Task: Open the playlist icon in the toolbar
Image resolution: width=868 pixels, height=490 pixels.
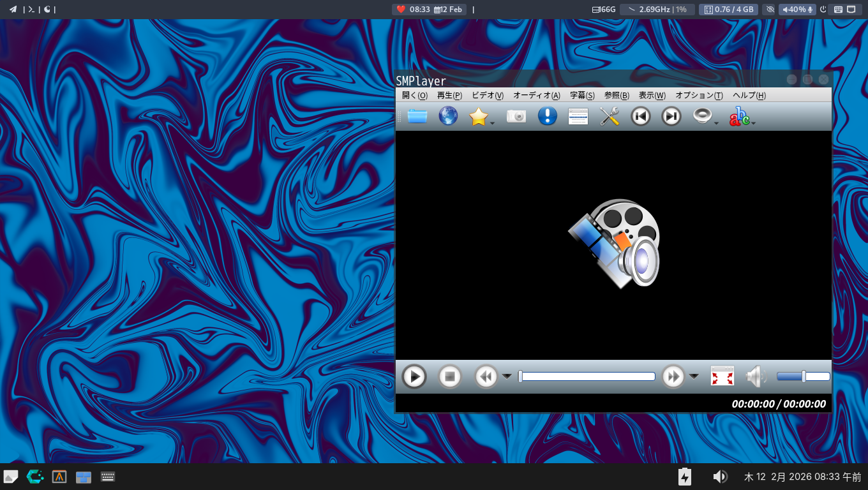Action: pyautogui.click(x=578, y=116)
